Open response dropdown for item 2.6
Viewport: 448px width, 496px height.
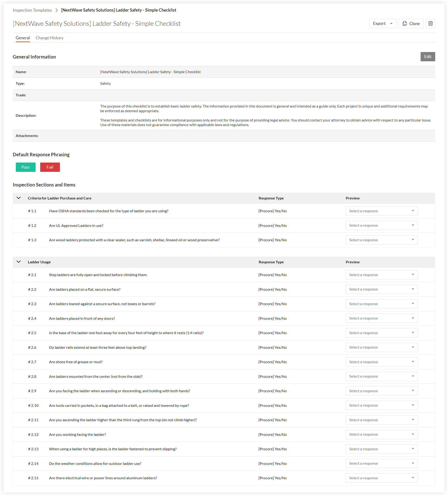click(x=381, y=347)
